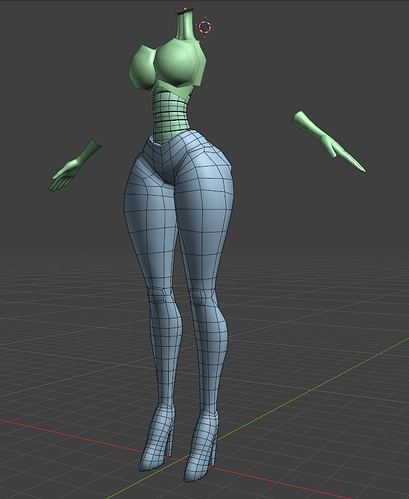Screen dimensions: 409x499
Task: Select the green hand mesh with pointing finger
Action: coord(328,141)
